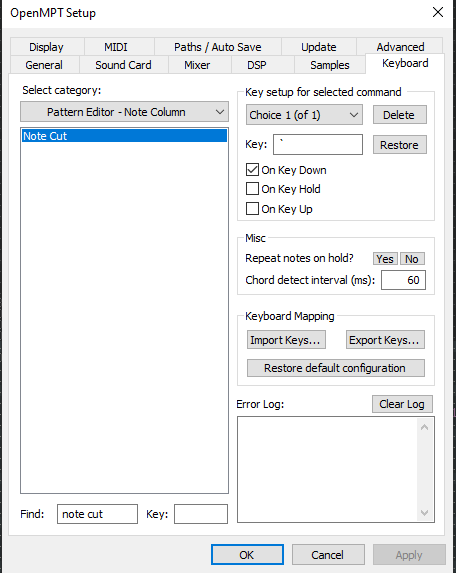Switch to the Display tab

click(x=46, y=47)
